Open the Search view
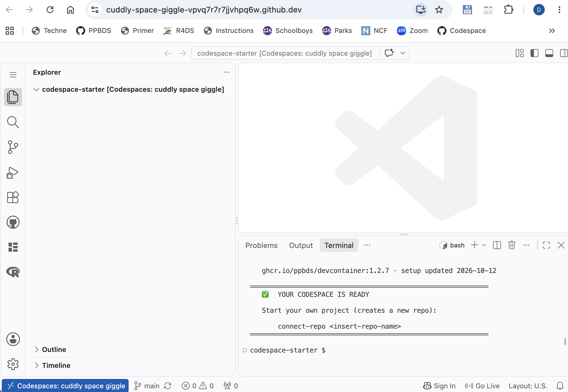This screenshot has height=392, width=568. [x=13, y=122]
